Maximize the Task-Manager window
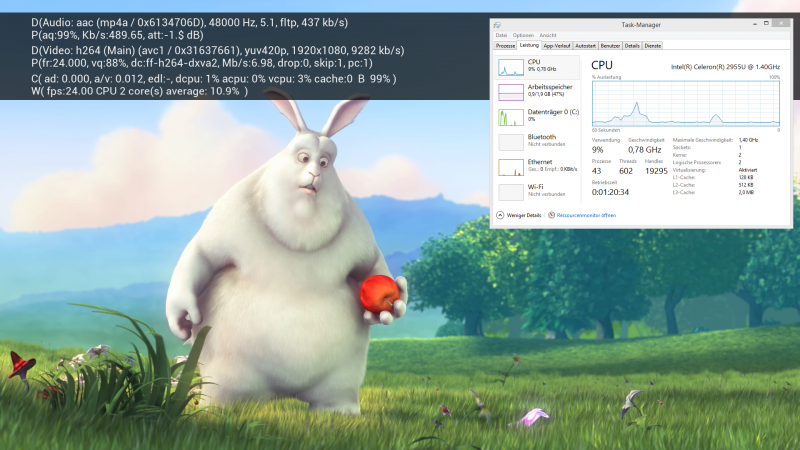 click(766, 23)
